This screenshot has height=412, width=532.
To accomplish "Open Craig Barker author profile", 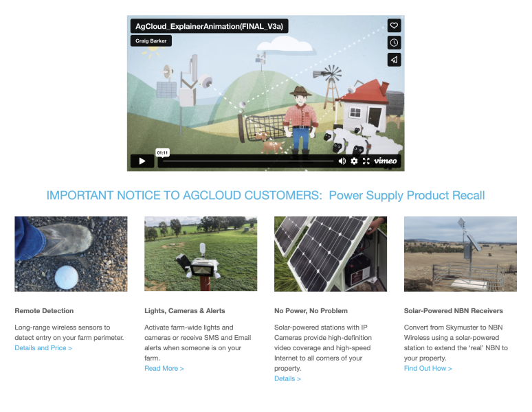I will pyautogui.click(x=151, y=41).
